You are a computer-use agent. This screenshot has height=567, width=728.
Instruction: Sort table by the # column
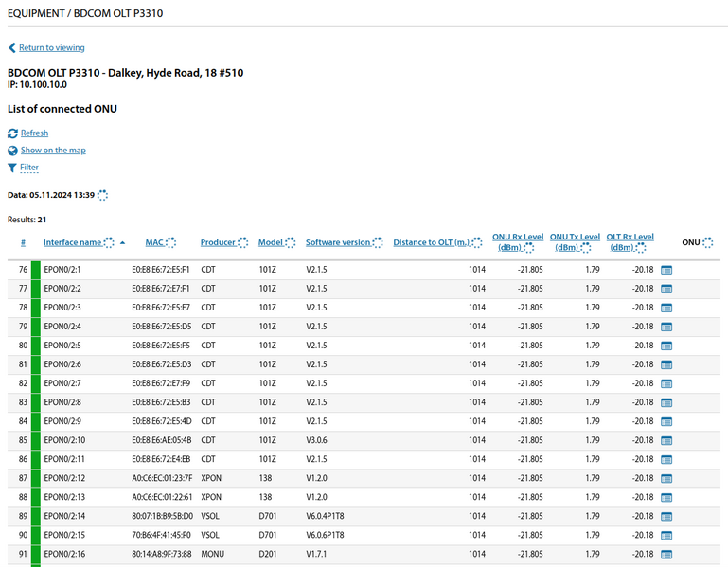(23, 242)
